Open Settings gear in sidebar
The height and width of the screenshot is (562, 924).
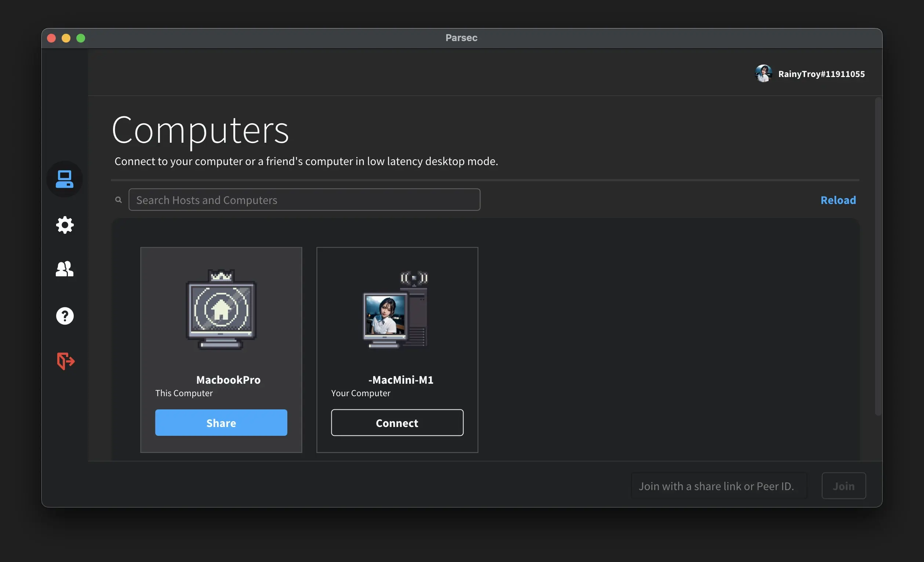(x=65, y=225)
